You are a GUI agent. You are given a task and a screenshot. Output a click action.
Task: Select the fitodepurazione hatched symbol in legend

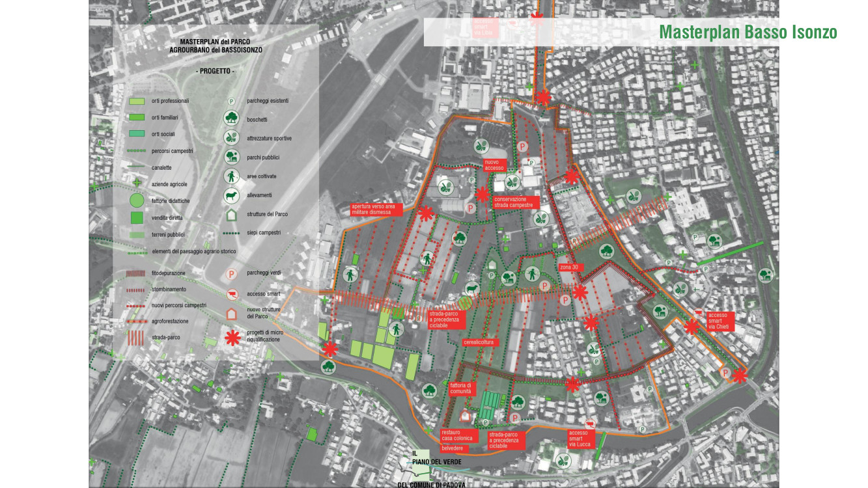coord(136,273)
